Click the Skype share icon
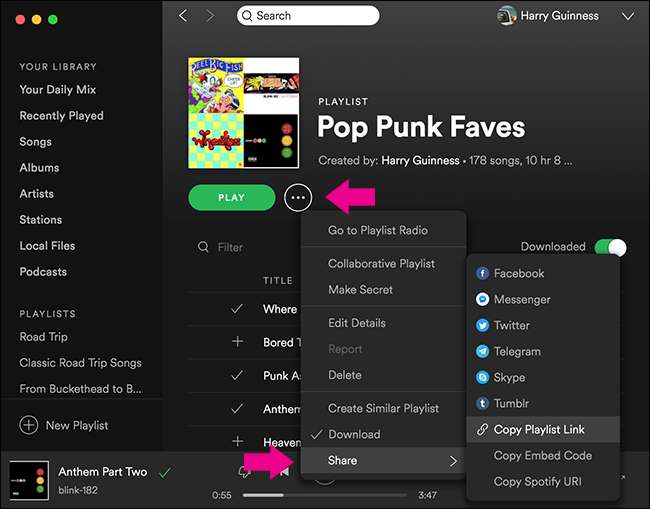This screenshot has height=509, width=650. tap(483, 377)
